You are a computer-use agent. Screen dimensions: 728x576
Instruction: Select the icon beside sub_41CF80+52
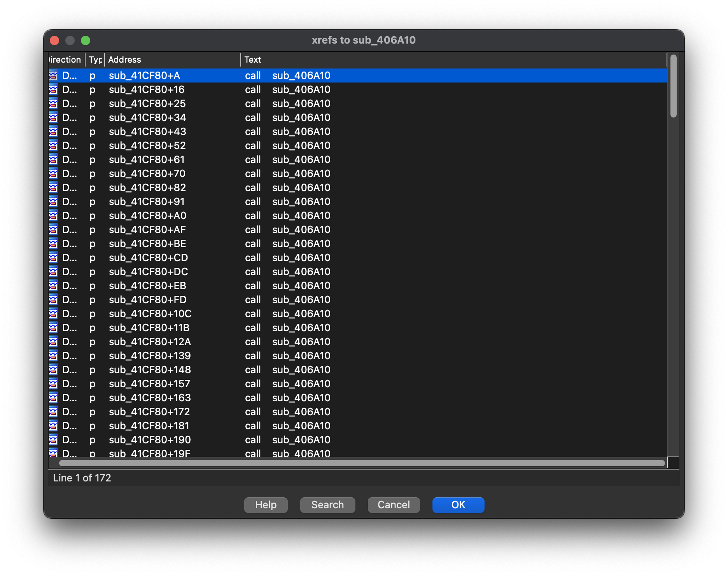(x=53, y=146)
